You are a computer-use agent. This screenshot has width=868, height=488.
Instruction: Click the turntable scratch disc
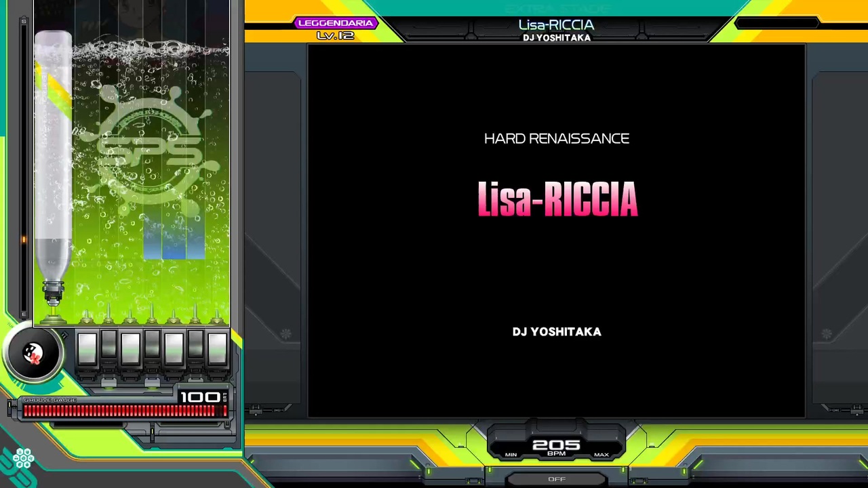click(x=33, y=353)
